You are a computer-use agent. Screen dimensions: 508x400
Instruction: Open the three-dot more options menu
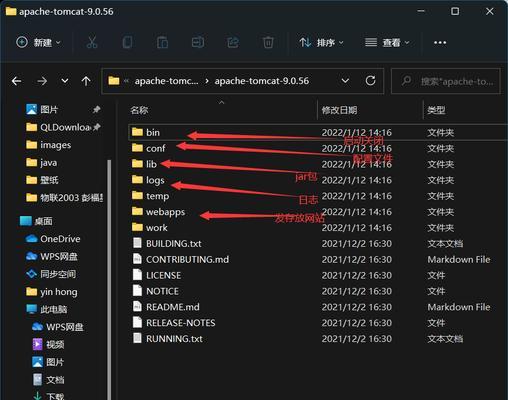click(x=440, y=42)
